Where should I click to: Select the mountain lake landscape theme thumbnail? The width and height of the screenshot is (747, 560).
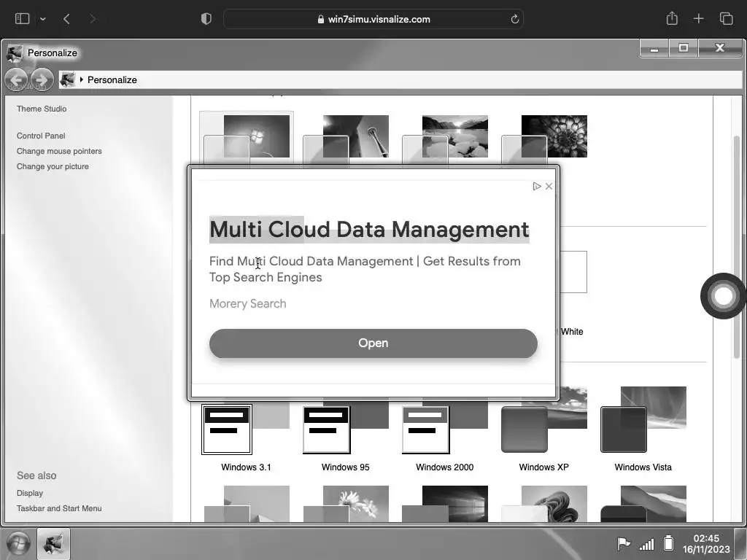[x=444, y=139]
